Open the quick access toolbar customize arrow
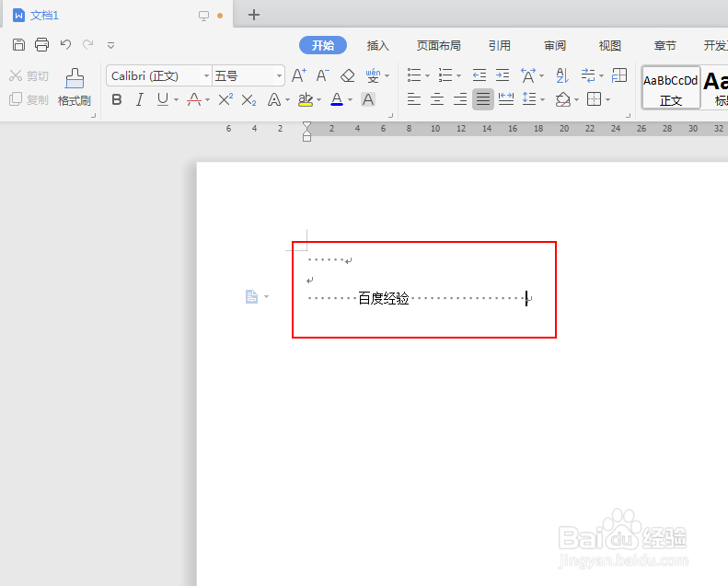728x586 pixels. (110, 45)
